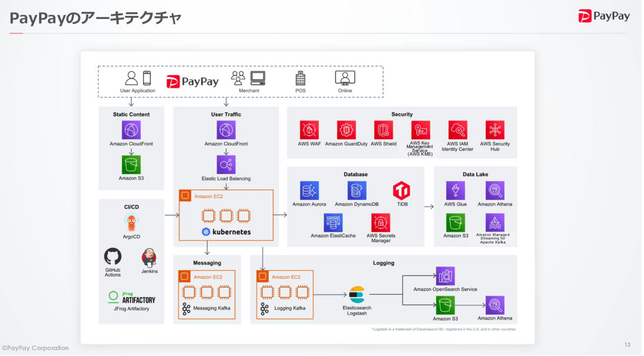Image resolution: width=644 pixels, height=356 pixels.
Task: Click the chip icon beside Amazon EC2 in Messaging
Action: coord(185,277)
